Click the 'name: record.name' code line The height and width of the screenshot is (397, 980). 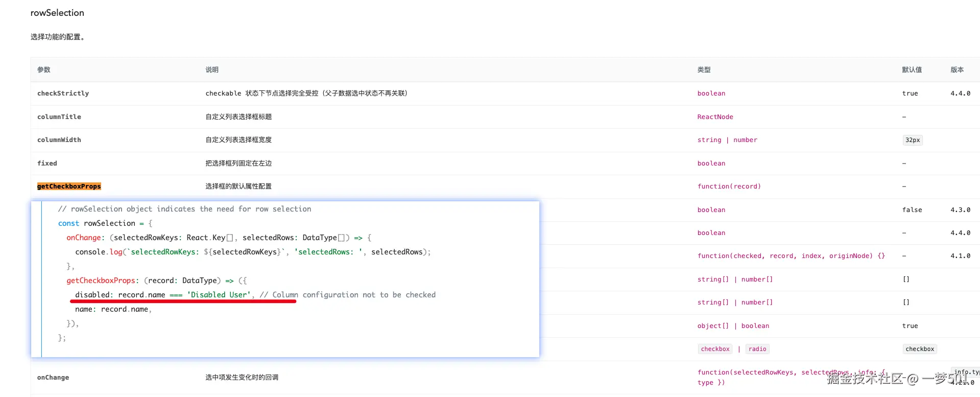point(113,309)
